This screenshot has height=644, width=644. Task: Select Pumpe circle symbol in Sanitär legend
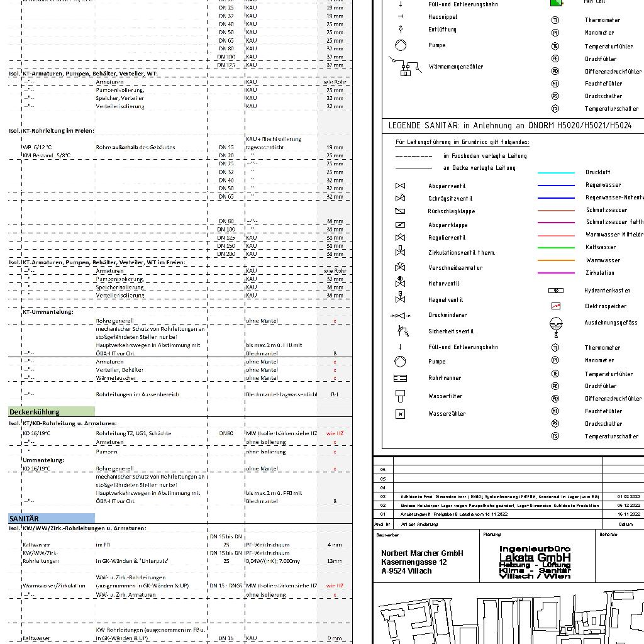click(x=400, y=362)
